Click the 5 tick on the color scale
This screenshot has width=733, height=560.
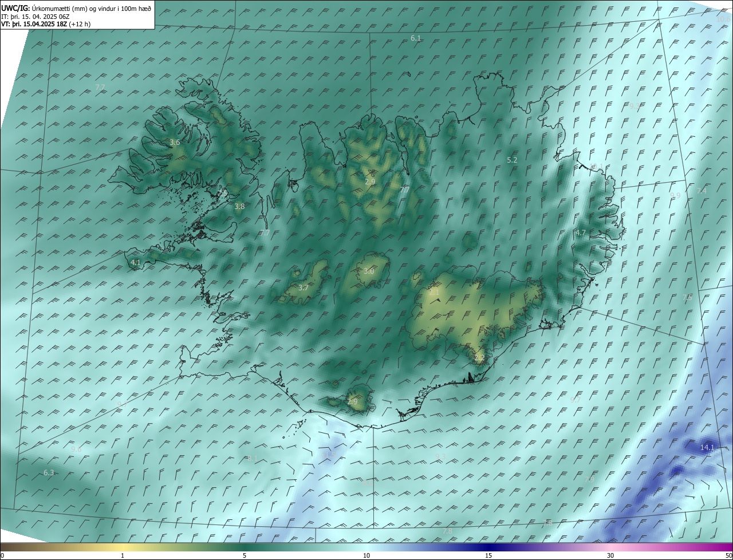(245, 555)
